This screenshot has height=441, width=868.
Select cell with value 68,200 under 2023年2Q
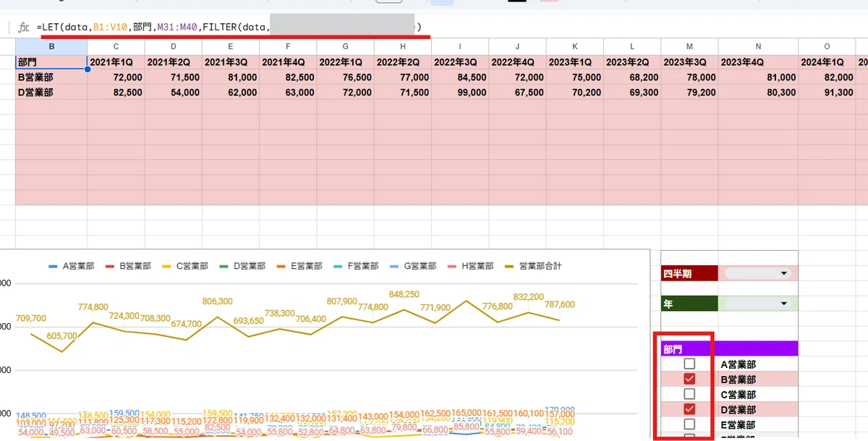pyautogui.click(x=631, y=77)
